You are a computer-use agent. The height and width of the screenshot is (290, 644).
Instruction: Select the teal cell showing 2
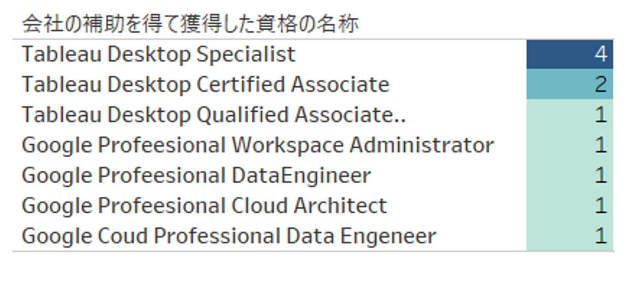tap(569, 84)
